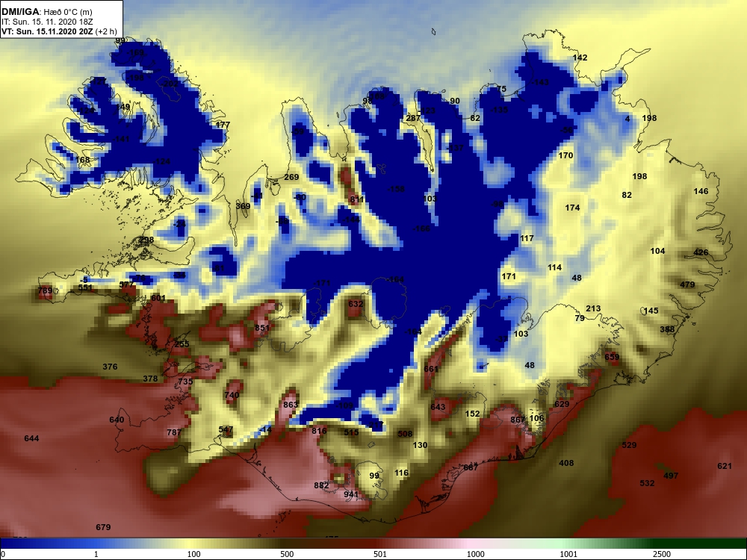Click the map value 547
The width and height of the screenshot is (747, 560).
[226, 429]
